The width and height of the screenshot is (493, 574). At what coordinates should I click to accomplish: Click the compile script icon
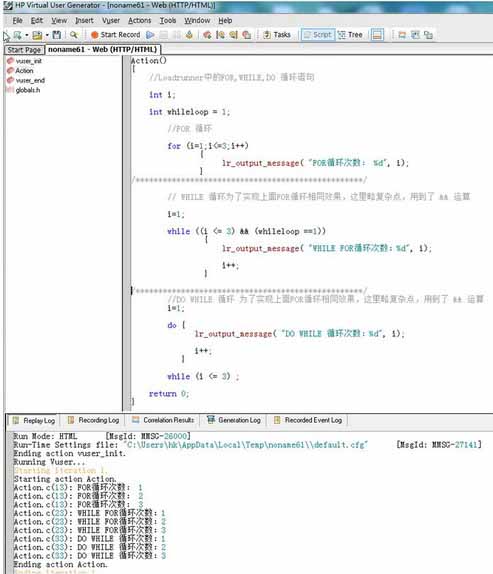click(189, 35)
